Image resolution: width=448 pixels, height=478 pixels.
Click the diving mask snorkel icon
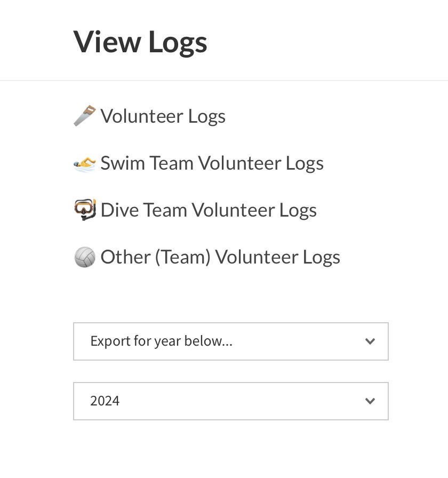[x=84, y=210]
